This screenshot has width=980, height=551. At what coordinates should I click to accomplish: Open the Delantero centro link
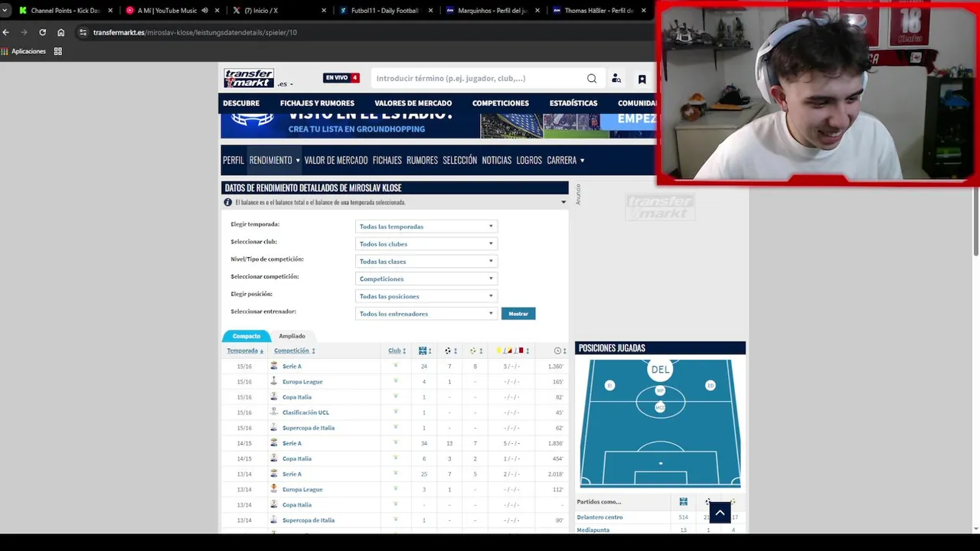[x=599, y=517]
